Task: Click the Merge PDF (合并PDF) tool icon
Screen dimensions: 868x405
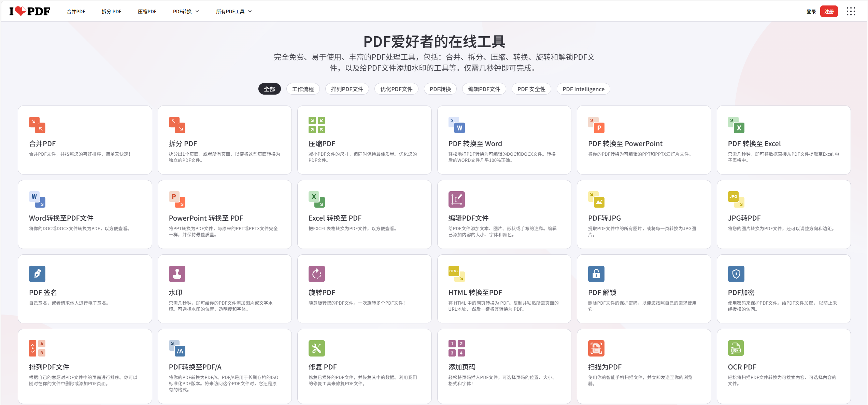Action: 37,125
